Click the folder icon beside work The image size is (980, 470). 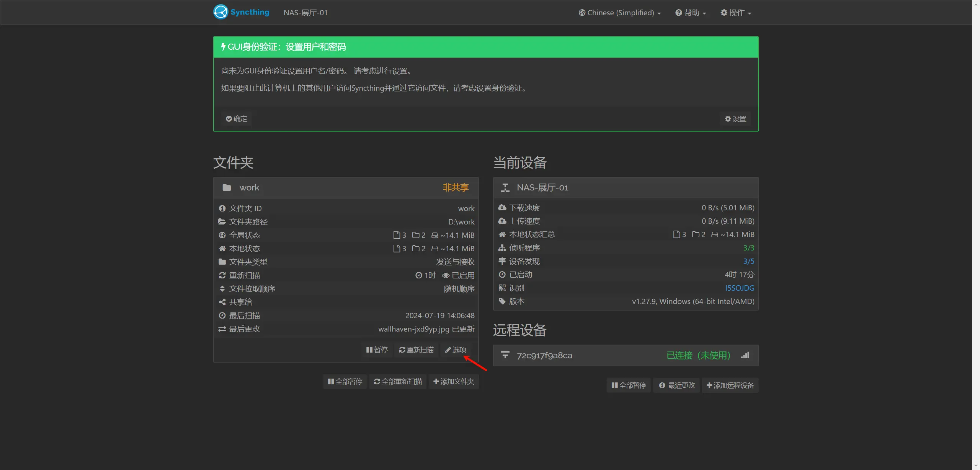tap(227, 187)
